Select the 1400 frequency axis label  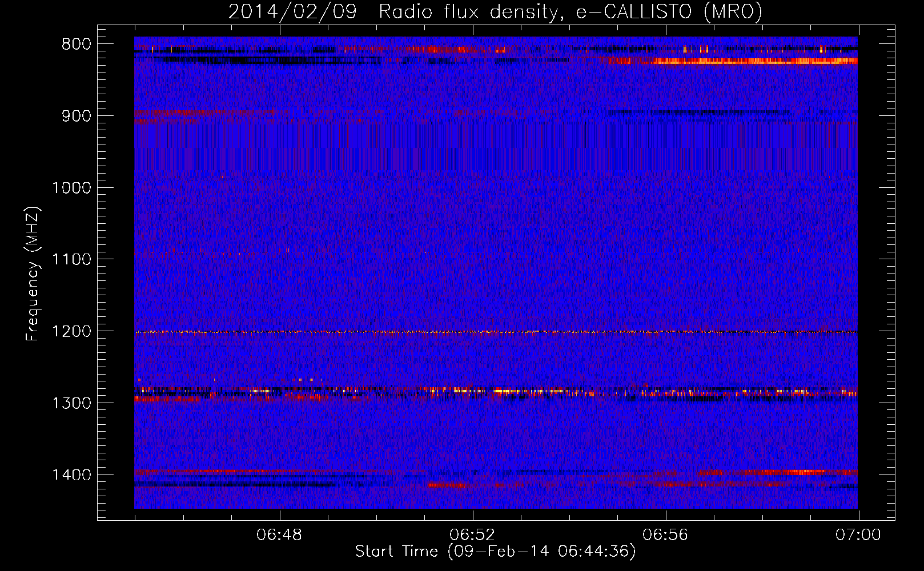[71, 475]
